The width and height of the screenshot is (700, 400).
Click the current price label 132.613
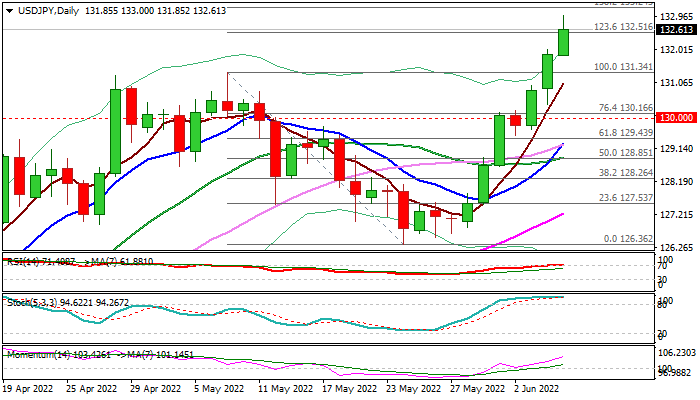(x=677, y=30)
